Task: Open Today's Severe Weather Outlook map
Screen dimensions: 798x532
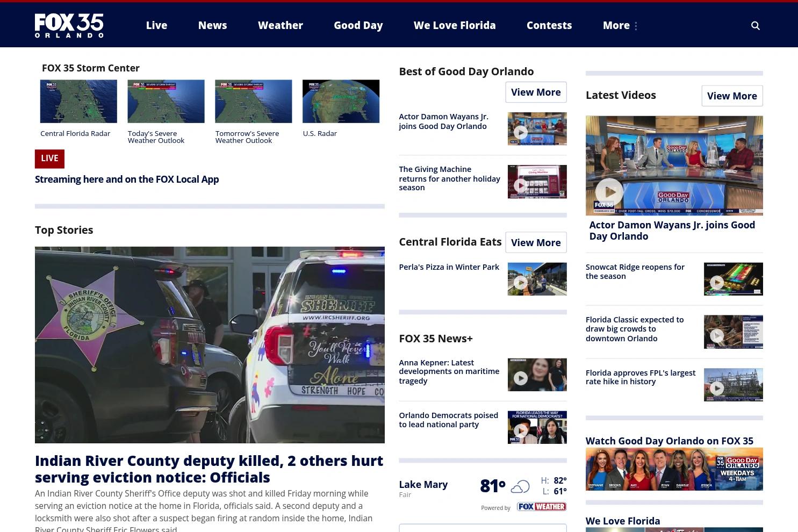Action: (166, 102)
